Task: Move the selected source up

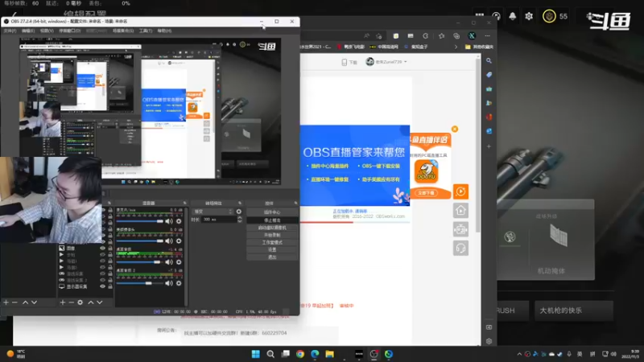Action: point(91,302)
